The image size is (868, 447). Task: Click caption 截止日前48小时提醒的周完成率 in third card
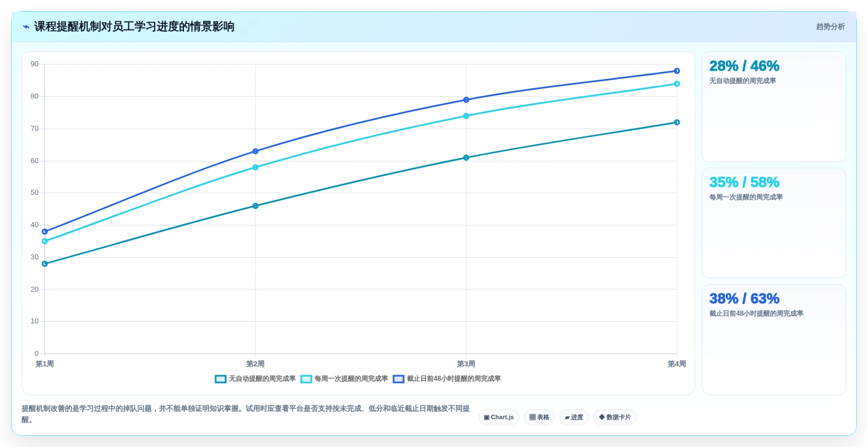756,313
